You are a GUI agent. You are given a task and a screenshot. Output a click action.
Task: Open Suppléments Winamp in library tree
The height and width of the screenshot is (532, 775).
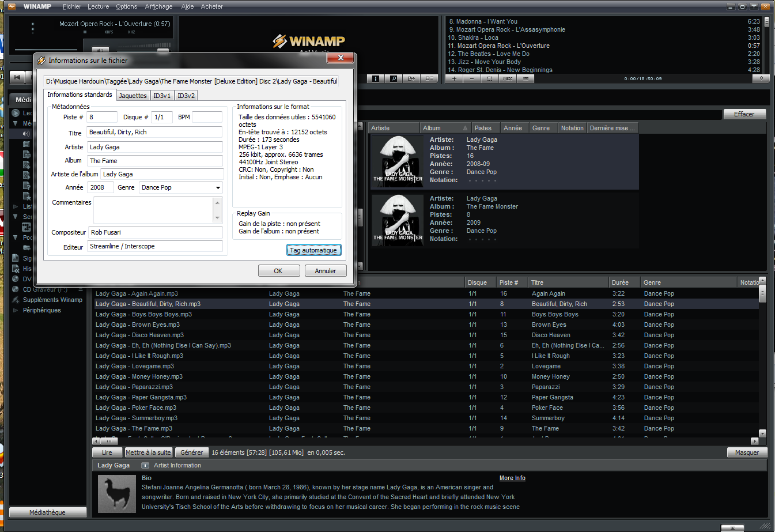pyautogui.click(x=52, y=300)
